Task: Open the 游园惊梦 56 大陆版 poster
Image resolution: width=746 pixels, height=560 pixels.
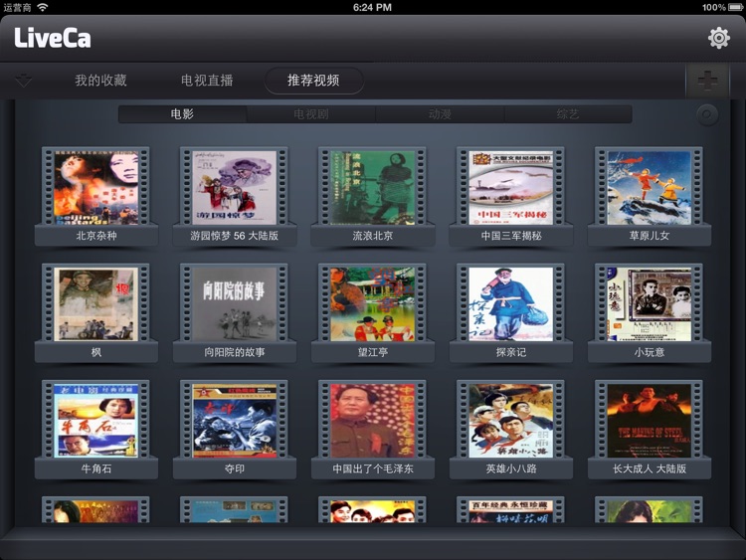Action: [234, 187]
